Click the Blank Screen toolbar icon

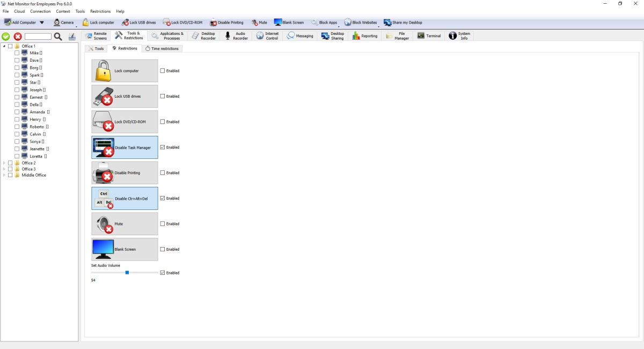point(278,23)
